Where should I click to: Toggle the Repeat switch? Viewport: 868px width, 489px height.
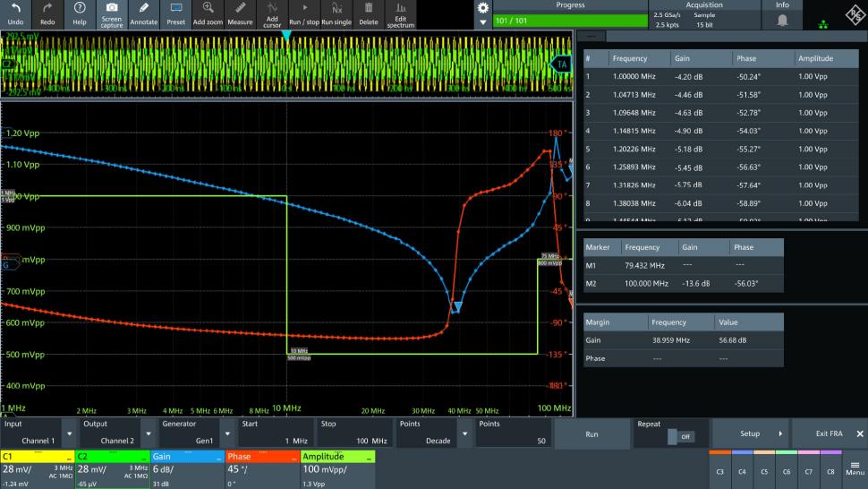[x=680, y=436]
